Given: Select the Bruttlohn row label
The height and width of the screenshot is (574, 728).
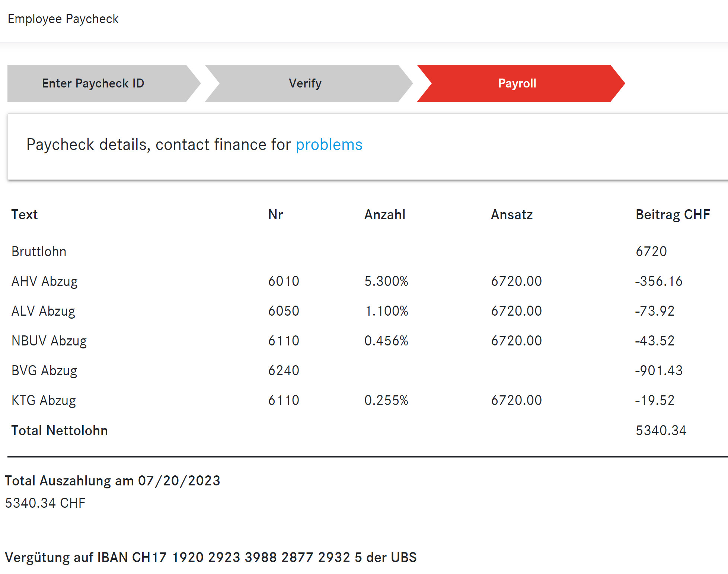Looking at the screenshot, I should click(39, 252).
